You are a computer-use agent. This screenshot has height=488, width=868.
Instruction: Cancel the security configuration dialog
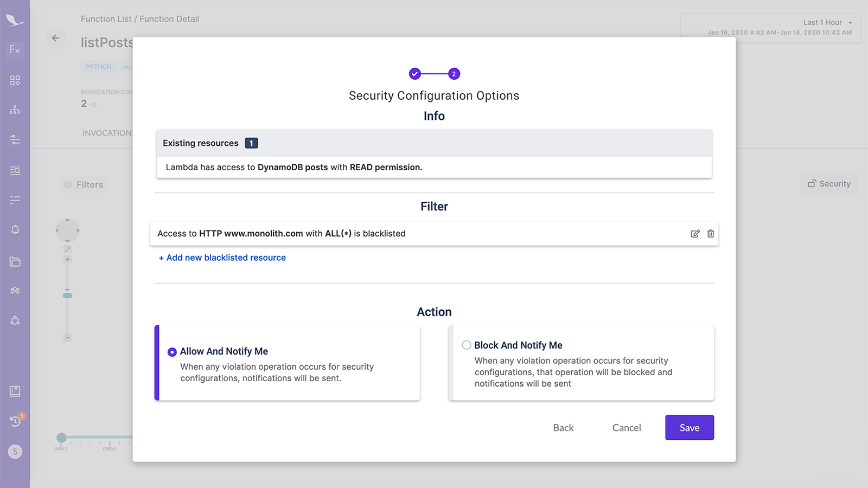626,428
